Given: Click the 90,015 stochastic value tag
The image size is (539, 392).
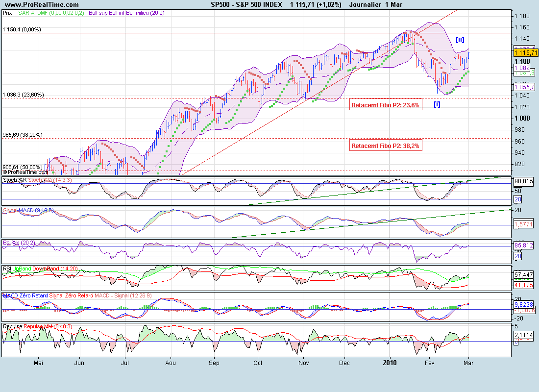Looking at the screenshot, I should click(523, 181).
